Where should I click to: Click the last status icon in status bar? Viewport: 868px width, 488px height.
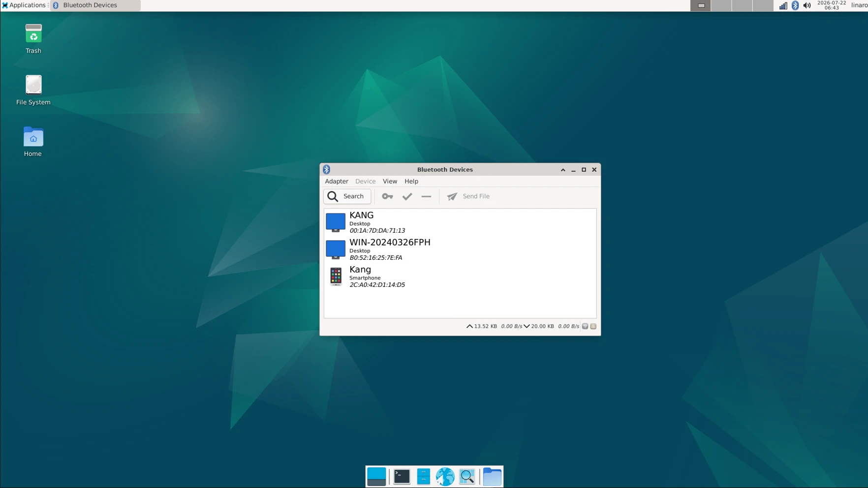(593, 326)
